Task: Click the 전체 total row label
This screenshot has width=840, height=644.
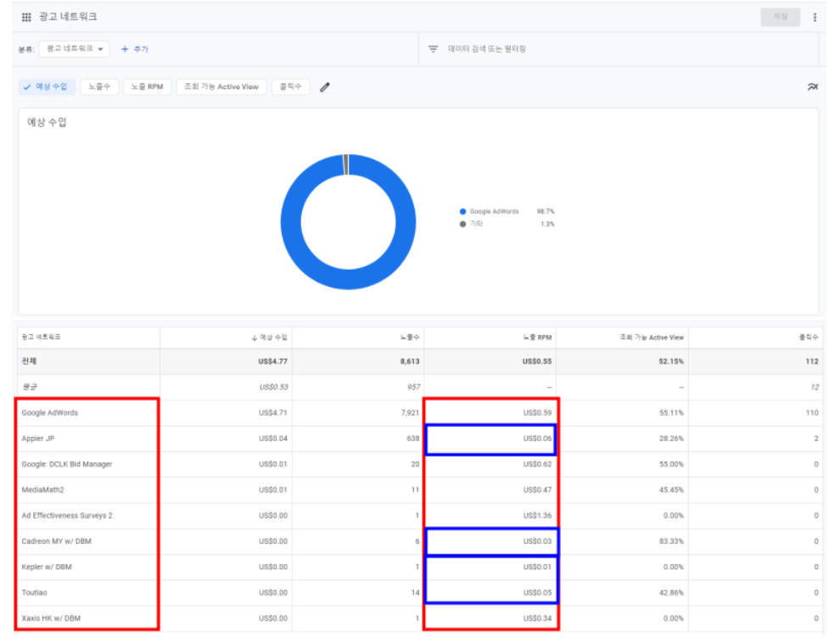Action: (x=29, y=361)
